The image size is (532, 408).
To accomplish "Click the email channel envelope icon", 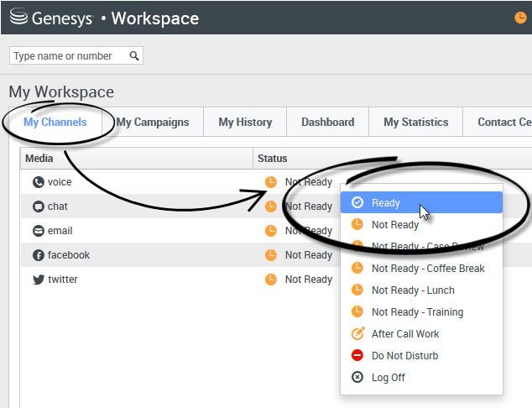I will pyautogui.click(x=39, y=231).
